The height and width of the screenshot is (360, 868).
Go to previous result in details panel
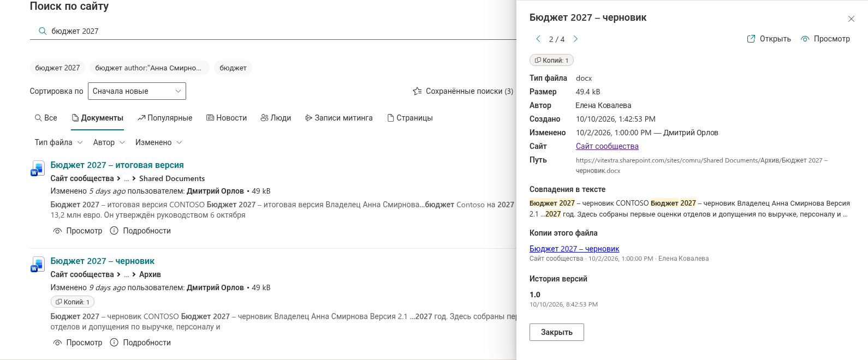click(538, 39)
